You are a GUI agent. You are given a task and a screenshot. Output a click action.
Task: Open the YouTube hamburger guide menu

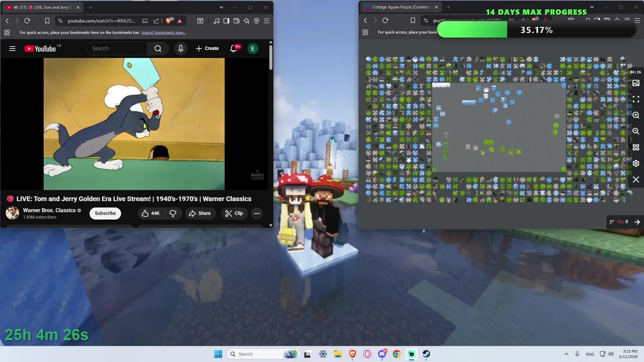(x=13, y=49)
